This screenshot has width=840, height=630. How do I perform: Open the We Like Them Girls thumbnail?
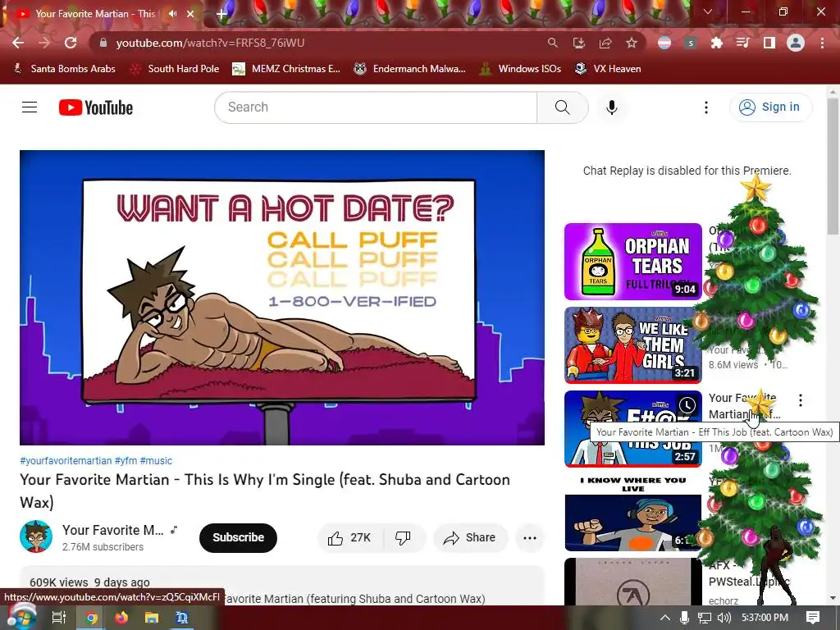coord(632,345)
